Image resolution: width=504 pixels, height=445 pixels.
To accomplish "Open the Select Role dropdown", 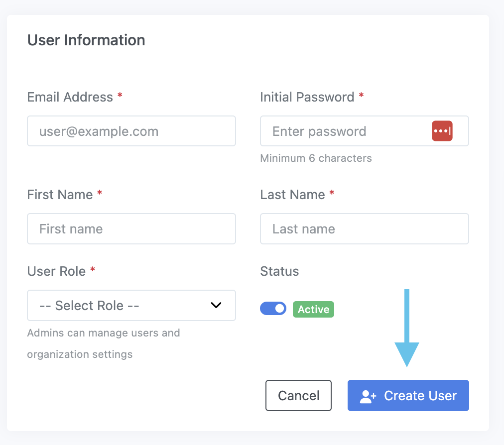I will point(131,305).
